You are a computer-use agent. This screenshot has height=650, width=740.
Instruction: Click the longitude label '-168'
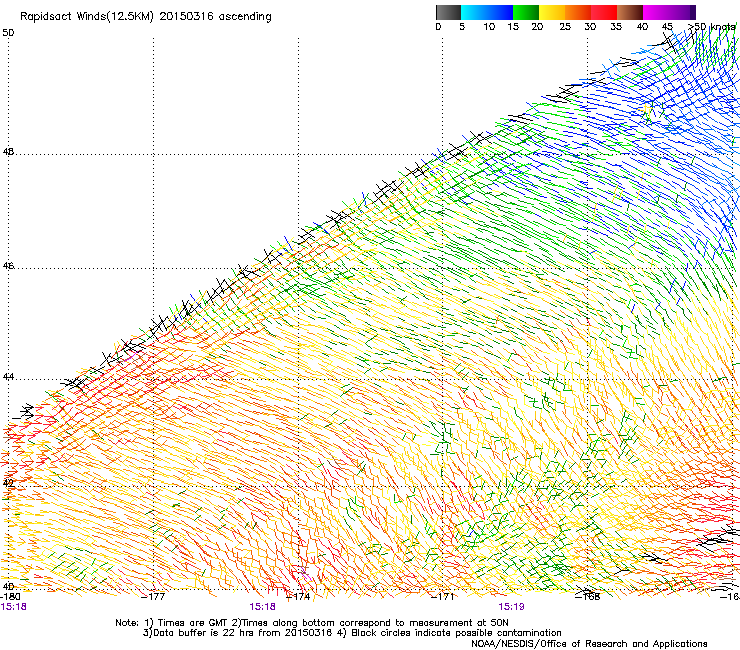[588, 597]
